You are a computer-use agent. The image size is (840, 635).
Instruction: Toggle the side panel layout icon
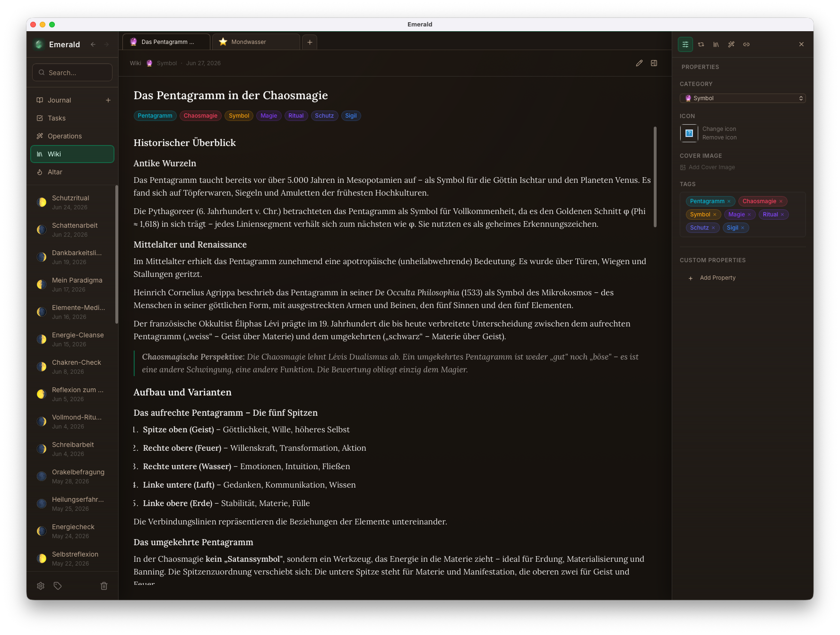click(x=654, y=63)
